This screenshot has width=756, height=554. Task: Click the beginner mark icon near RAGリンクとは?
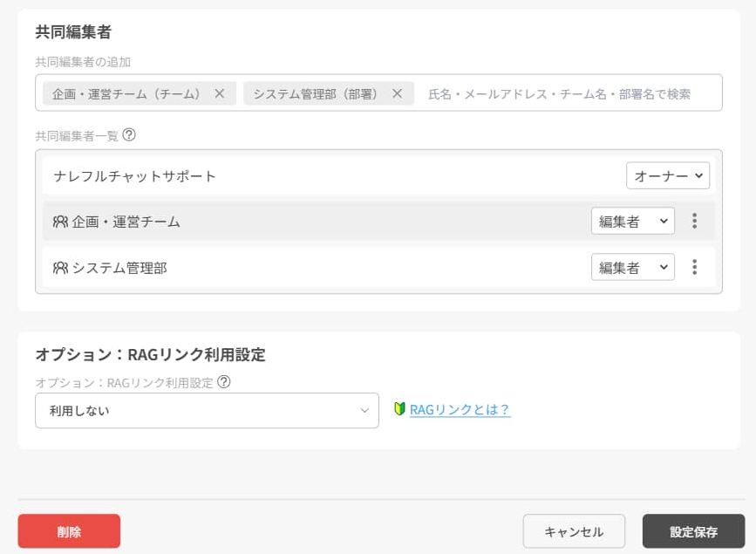(x=400, y=410)
